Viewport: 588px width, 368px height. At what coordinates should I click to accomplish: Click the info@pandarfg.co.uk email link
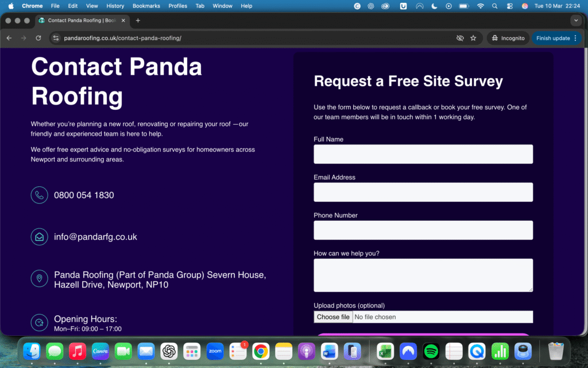[95, 237]
